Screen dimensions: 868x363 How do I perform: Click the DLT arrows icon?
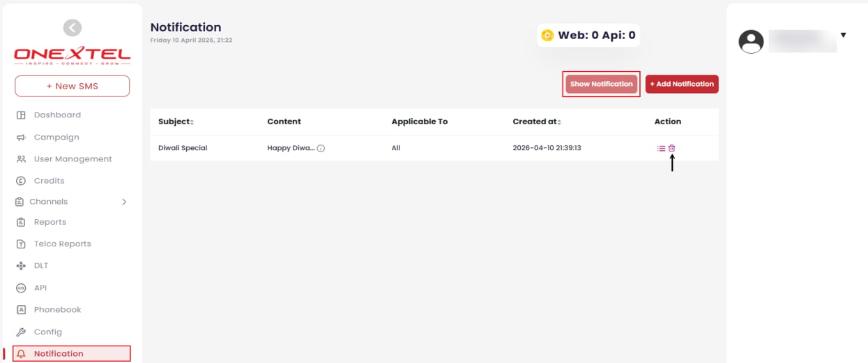coord(21,266)
